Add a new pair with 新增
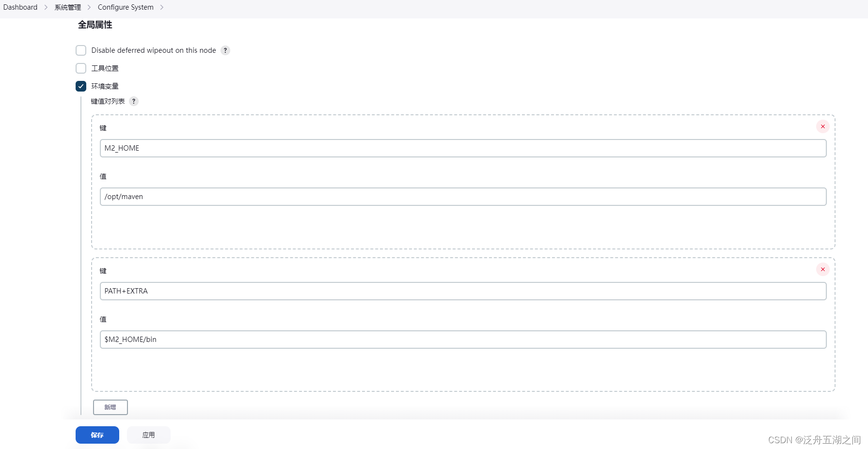This screenshot has width=868, height=449. pos(110,407)
